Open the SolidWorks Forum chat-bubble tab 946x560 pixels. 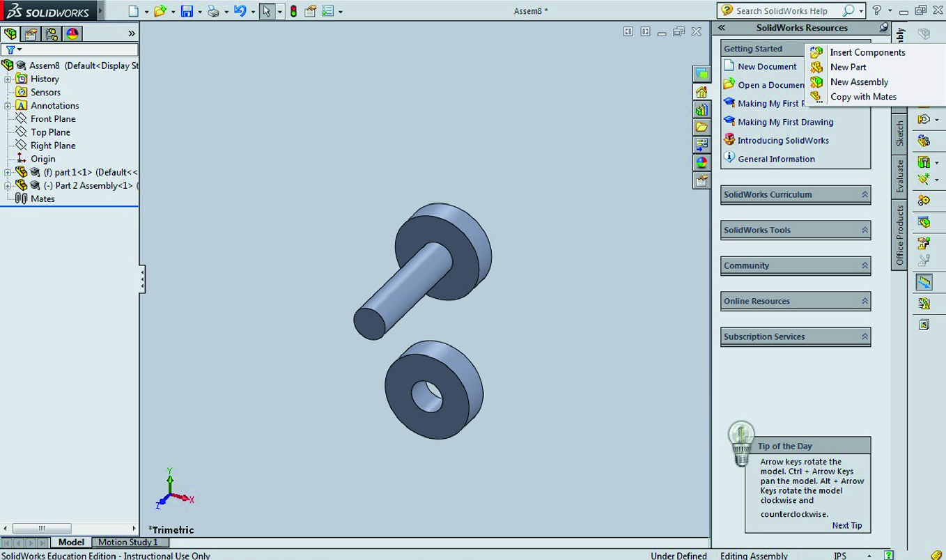[x=701, y=74]
